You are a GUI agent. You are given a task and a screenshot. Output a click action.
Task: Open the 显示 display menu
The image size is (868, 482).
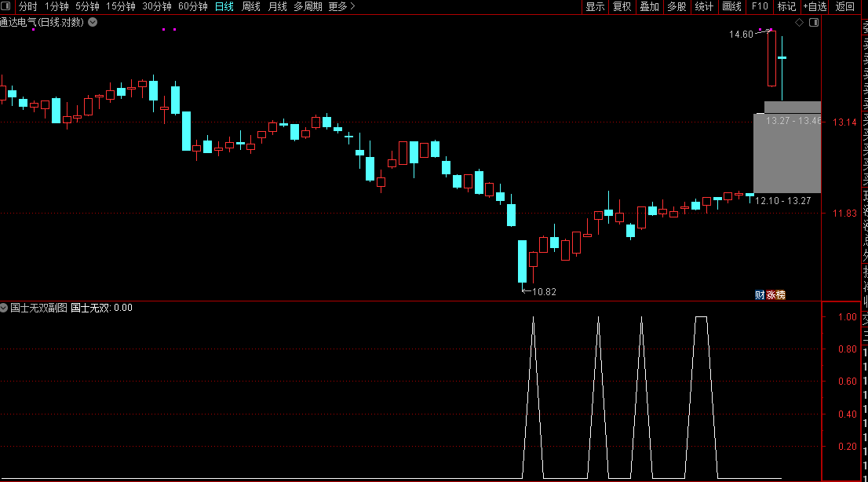point(595,6)
